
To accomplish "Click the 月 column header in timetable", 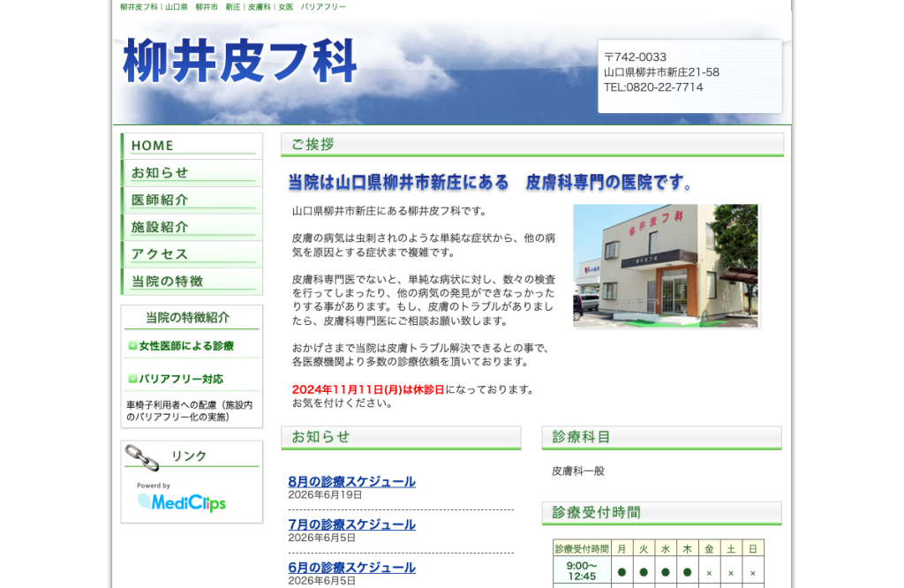I will click(621, 549).
